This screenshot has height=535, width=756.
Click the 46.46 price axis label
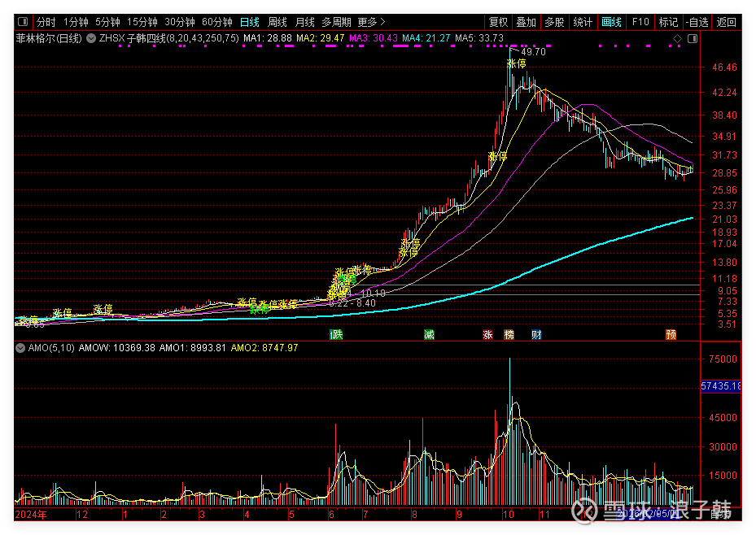click(x=724, y=67)
